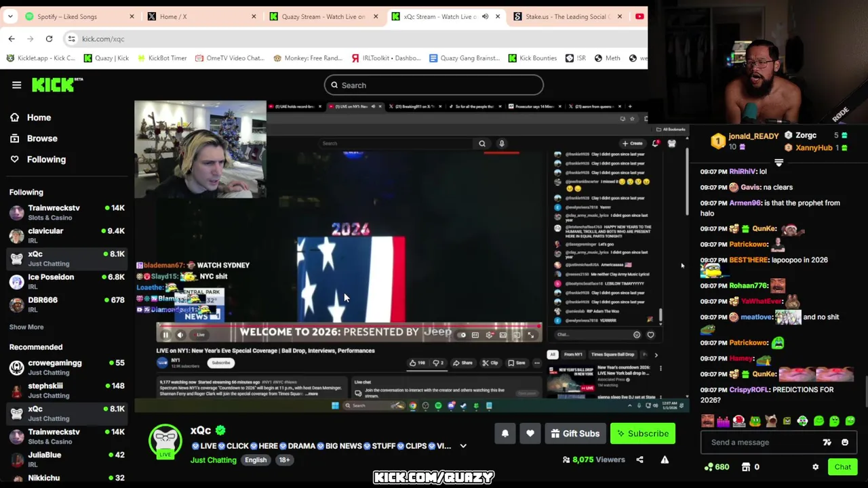Toggle notification bell for xQc
Screen dimensions: 868x488
coord(505,434)
